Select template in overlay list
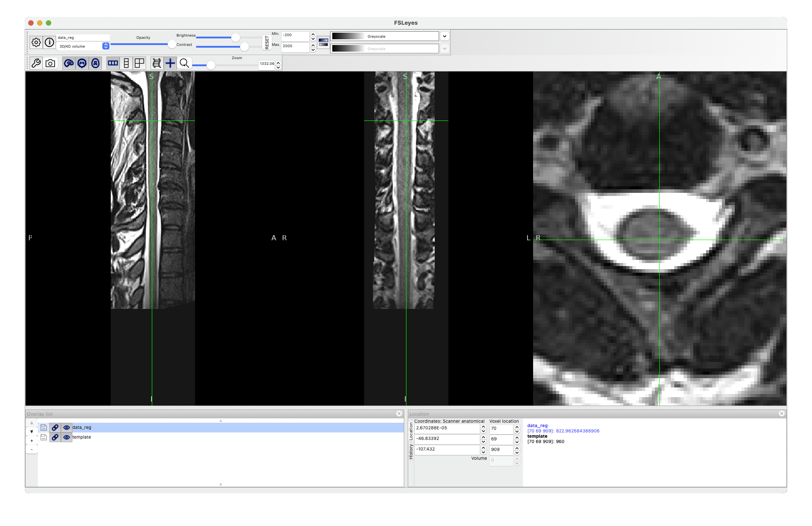This screenshot has width=812, height=526. pos(82,437)
